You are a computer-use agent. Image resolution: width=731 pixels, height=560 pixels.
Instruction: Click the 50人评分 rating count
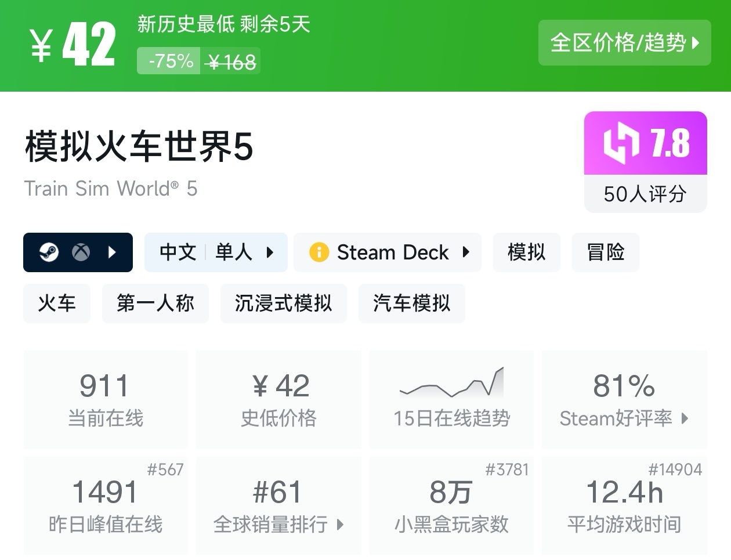pos(646,194)
